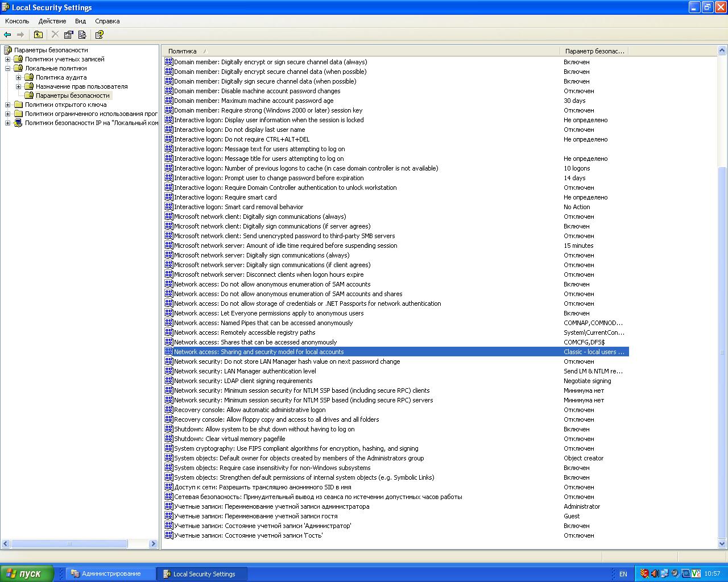
Task: Click the Export list toolbar icon
Action: pyautogui.click(x=82, y=35)
